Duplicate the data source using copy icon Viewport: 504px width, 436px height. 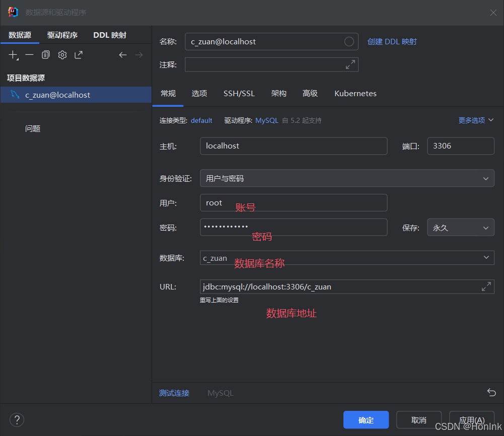(46, 55)
